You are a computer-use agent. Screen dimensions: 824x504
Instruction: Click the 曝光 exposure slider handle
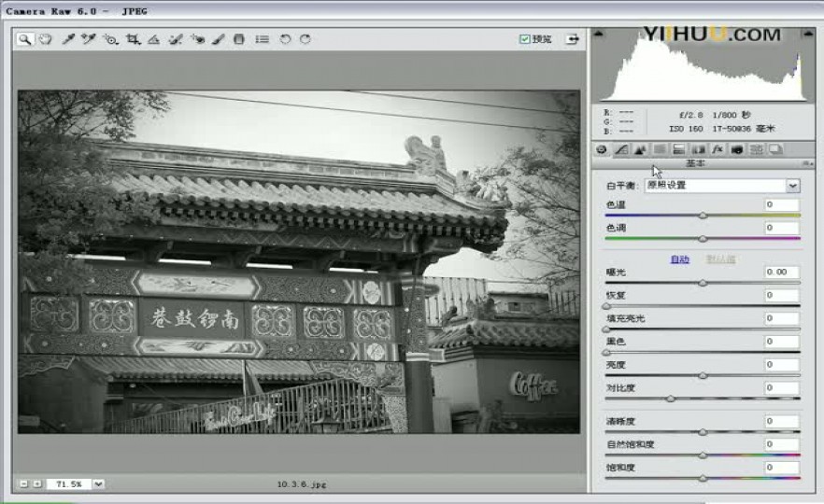point(703,283)
